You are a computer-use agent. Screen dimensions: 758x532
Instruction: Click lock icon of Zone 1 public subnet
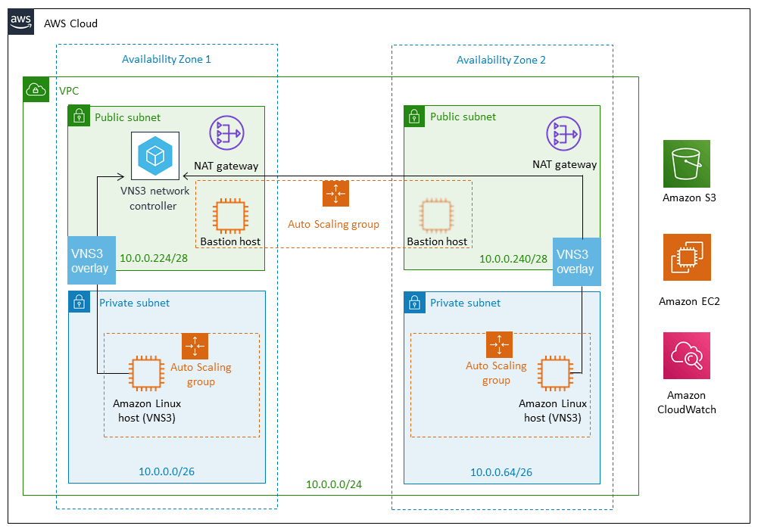tap(79, 117)
